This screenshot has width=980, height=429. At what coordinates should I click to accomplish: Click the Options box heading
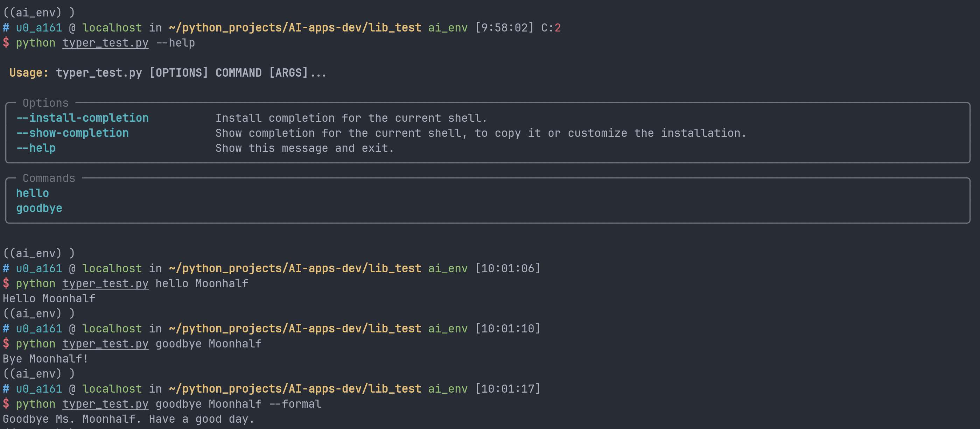point(45,103)
